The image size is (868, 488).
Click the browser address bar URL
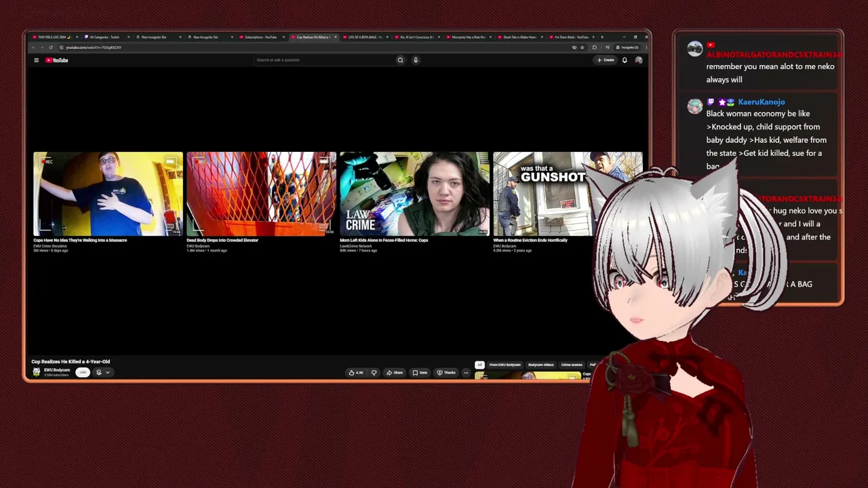pos(94,47)
